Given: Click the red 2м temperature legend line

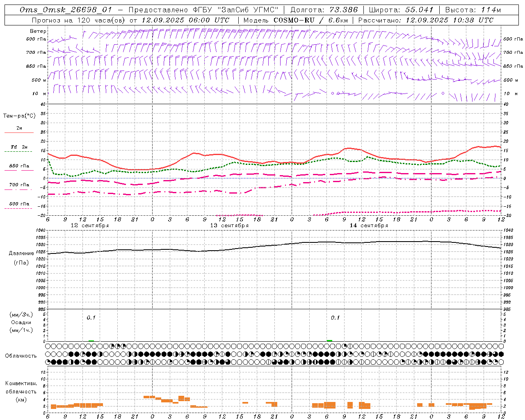Looking at the screenshot, I should [x=19, y=133].
